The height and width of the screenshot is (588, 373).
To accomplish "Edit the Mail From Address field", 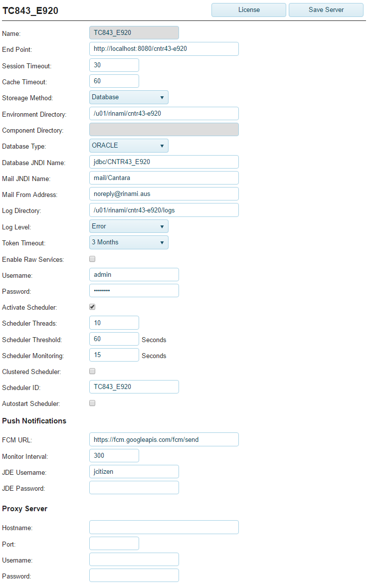I will (164, 194).
